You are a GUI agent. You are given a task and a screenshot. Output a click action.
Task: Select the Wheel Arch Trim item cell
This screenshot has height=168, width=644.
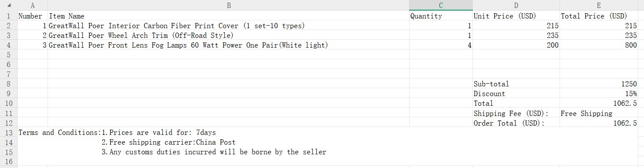[228, 35]
